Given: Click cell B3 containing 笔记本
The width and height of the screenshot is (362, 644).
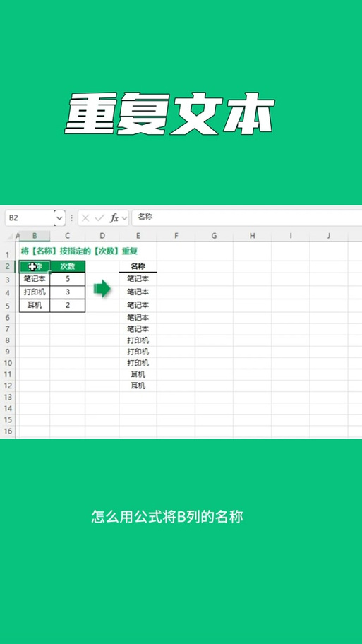Looking at the screenshot, I should pos(35,280).
